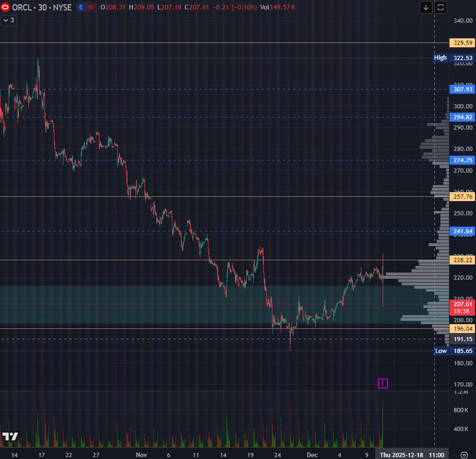Click the pink approximate-sign data status icon
Image resolution: width=476 pixels, height=459 pixels.
91,7
